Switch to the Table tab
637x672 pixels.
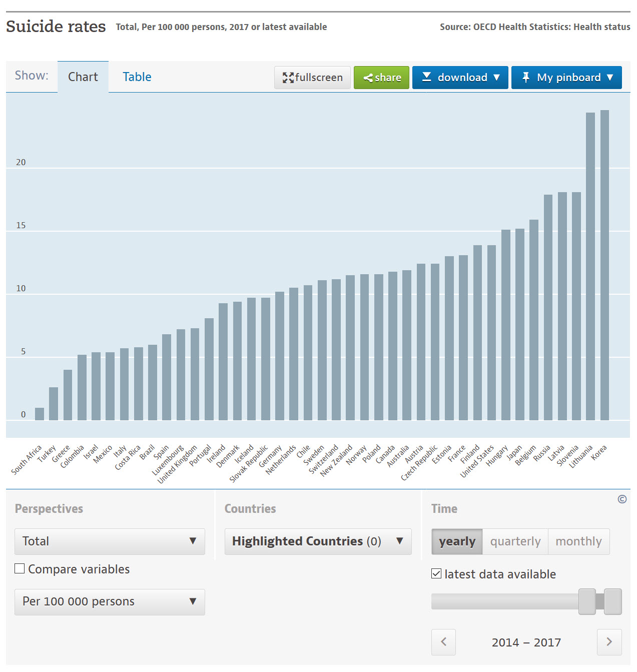pyautogui.click(x=137, y=77)
